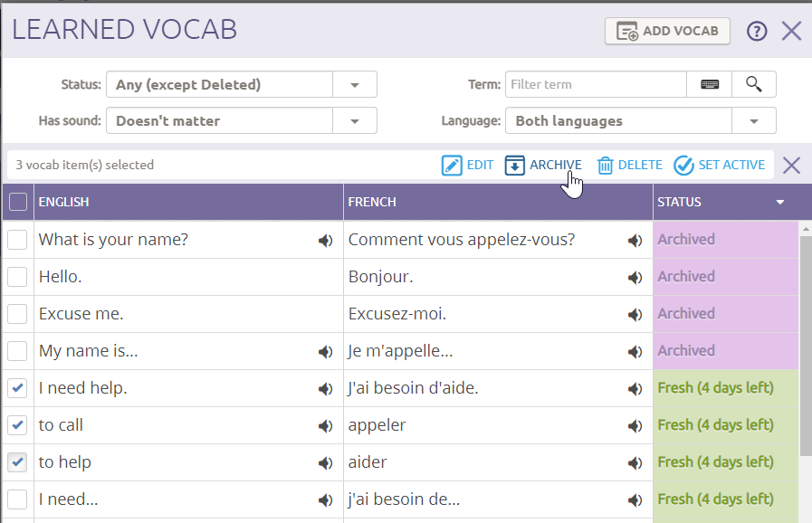Play English audio for 'What is your name?'
This screenshot has width=812, height=523.
click(x=325, y=241)
